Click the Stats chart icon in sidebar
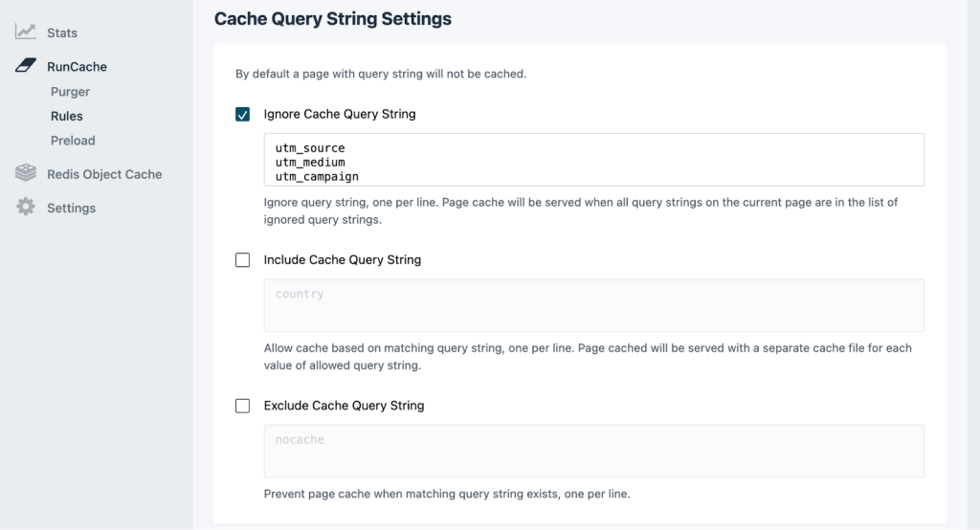The image size is (980, 530). [26, 33]
